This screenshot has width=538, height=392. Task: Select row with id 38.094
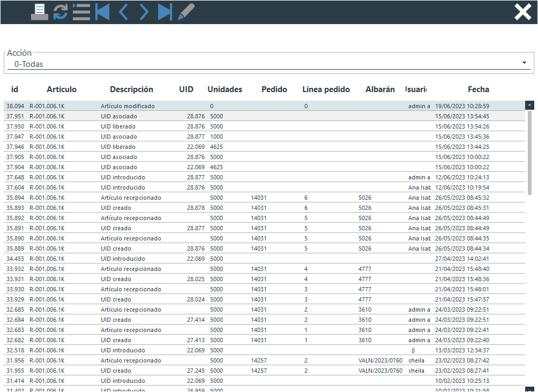coord(214,106)
